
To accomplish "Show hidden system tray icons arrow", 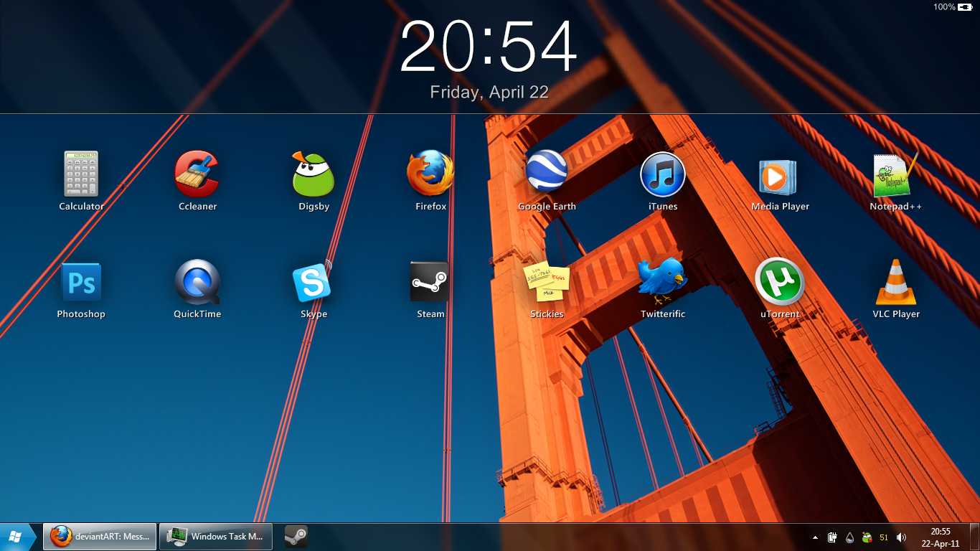I will [x=815, y=537].
